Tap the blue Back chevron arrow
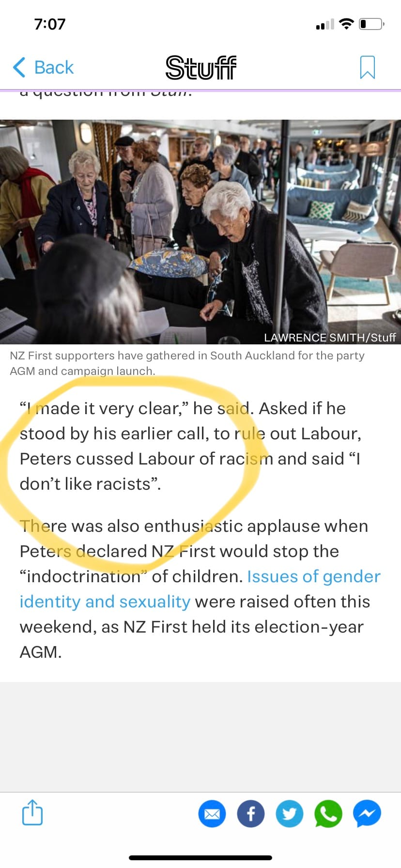 click(x=19, y=67)
